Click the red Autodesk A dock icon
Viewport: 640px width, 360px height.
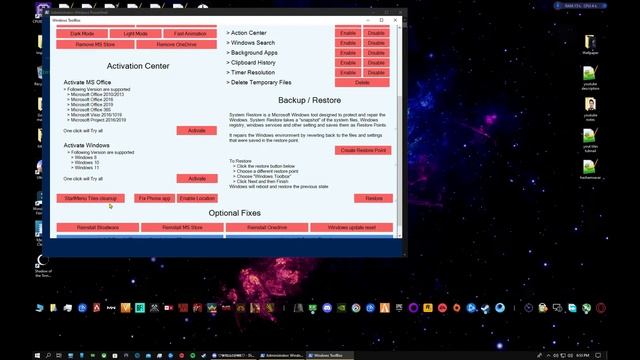[96, 308]
